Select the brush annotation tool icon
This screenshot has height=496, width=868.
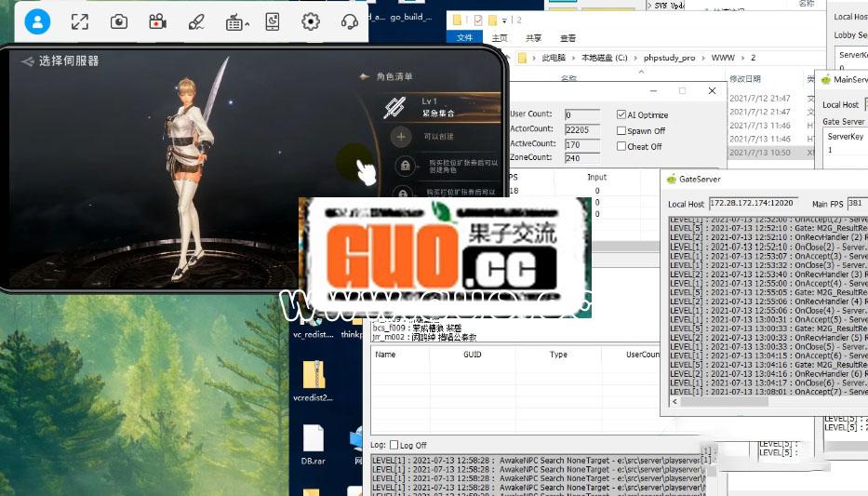pos(196,22)
